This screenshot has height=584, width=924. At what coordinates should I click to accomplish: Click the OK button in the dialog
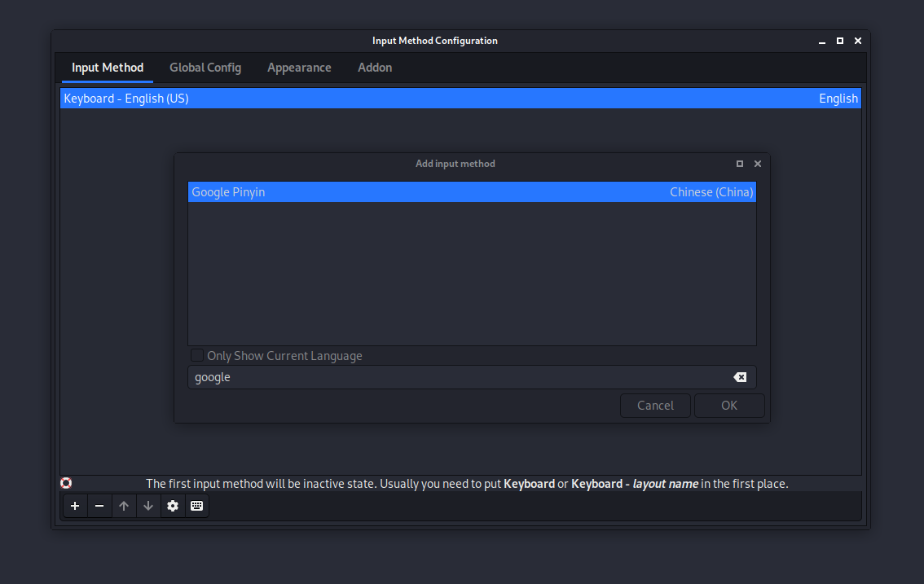pyautogui.click(x=729, y=406)
